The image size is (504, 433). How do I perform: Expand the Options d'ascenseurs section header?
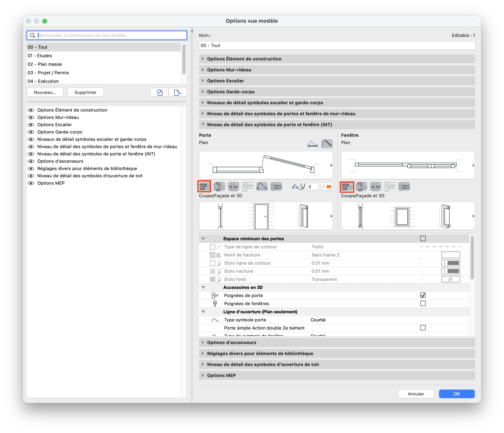(x=337, y=342)
